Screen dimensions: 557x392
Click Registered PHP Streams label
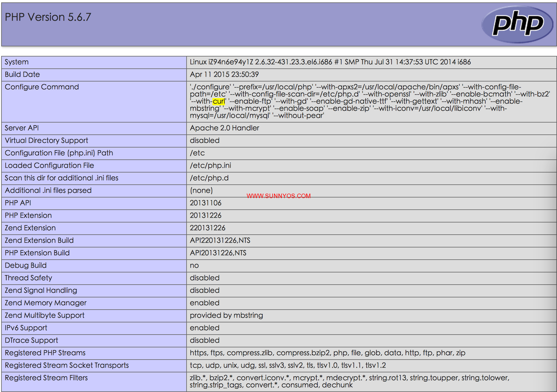click(45, 353)
